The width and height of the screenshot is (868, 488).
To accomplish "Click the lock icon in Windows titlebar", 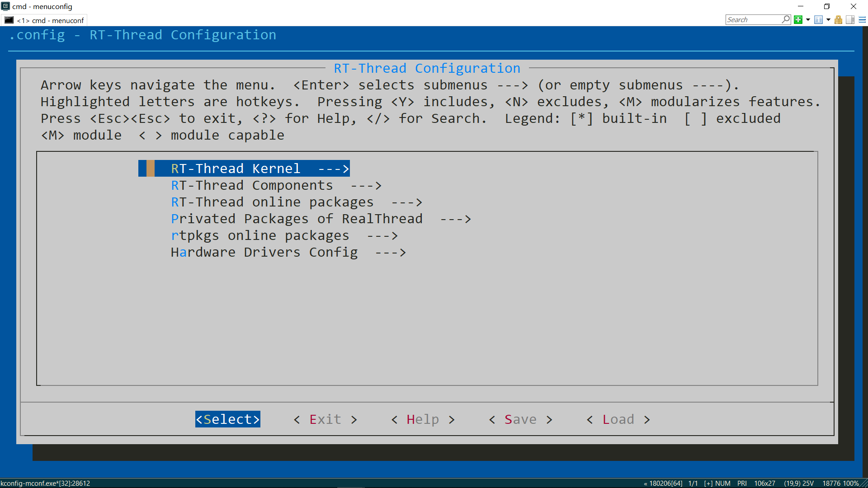I will point(838,20).
